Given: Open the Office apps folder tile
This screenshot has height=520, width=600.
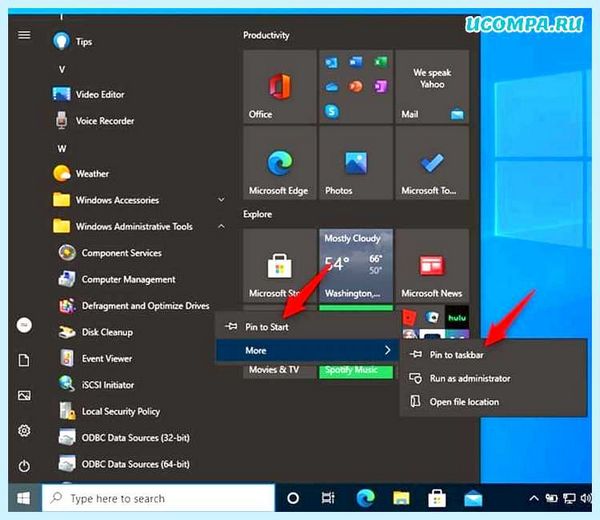Looking at the screenshot, I should pos(356,86).
